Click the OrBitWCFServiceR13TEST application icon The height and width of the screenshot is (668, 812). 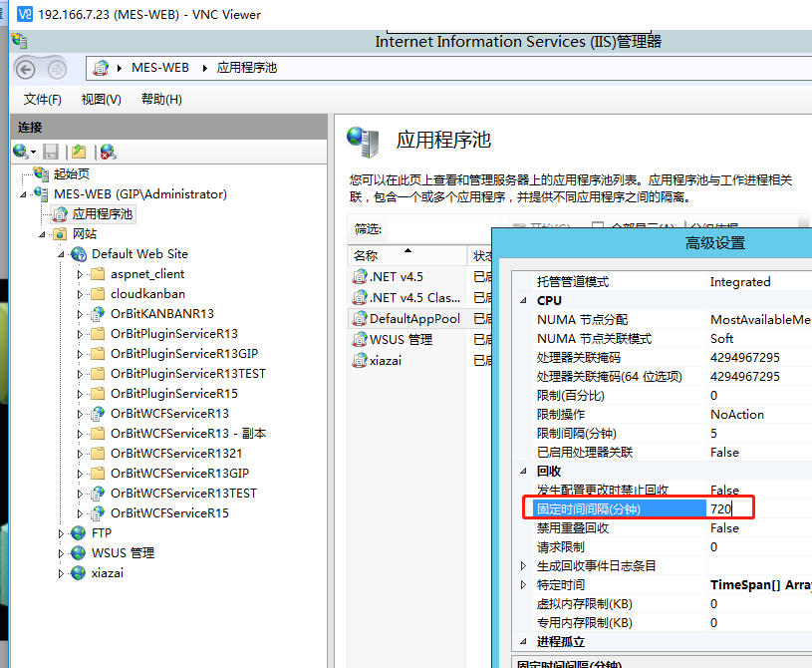(98, 494)
